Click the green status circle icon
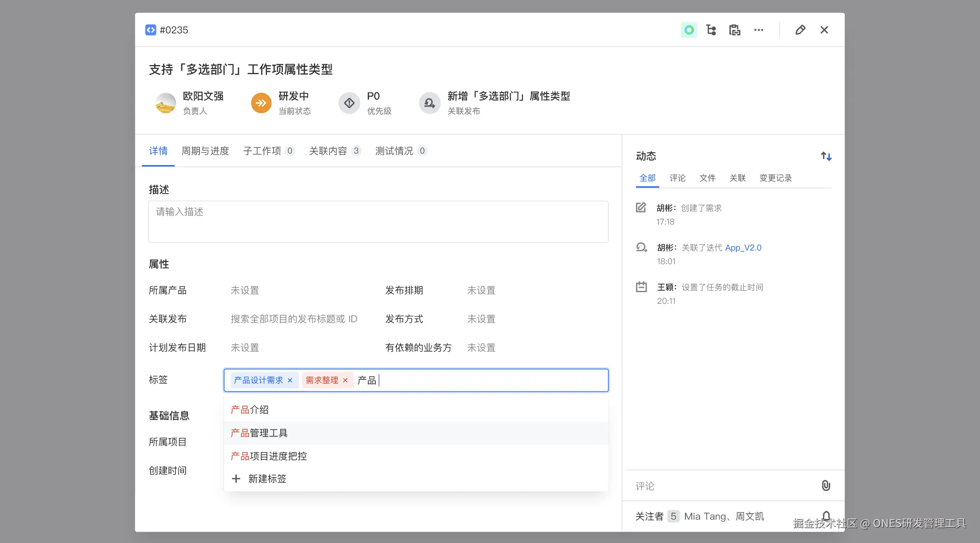980x543 pixels. (x=689, y=30)
